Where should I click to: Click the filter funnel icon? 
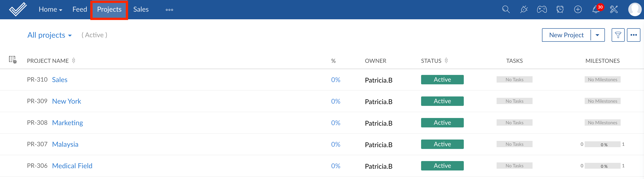tap(618, 35)
